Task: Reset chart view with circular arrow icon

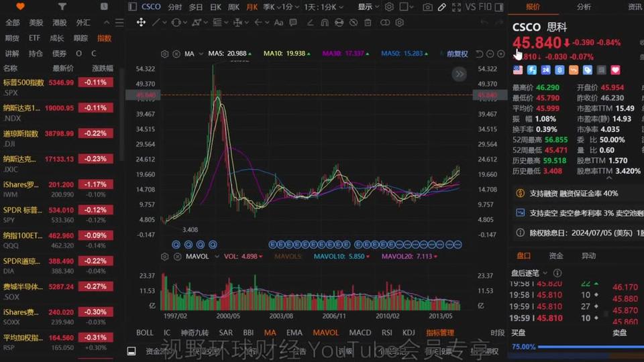Action: [x=479, y=54]
